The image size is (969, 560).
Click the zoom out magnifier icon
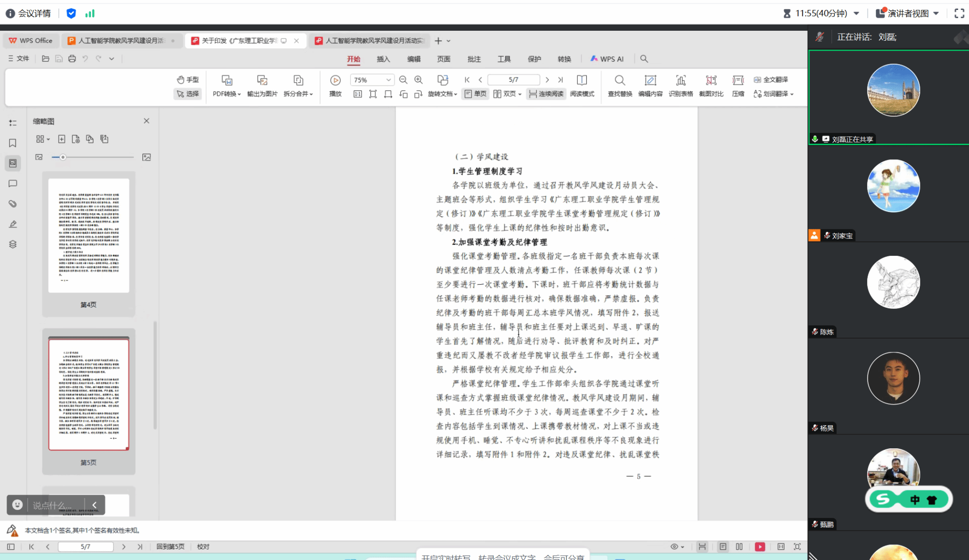(x=403, y=80)
